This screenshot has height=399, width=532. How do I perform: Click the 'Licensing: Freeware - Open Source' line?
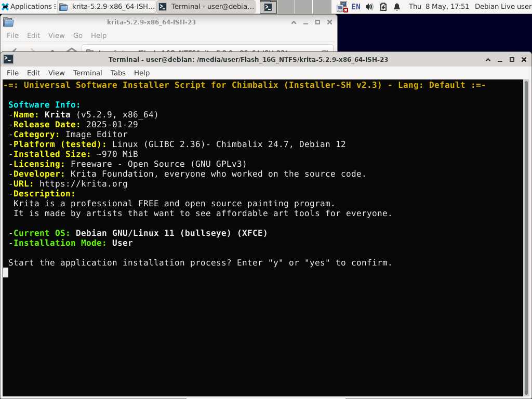tap(128, 164)
